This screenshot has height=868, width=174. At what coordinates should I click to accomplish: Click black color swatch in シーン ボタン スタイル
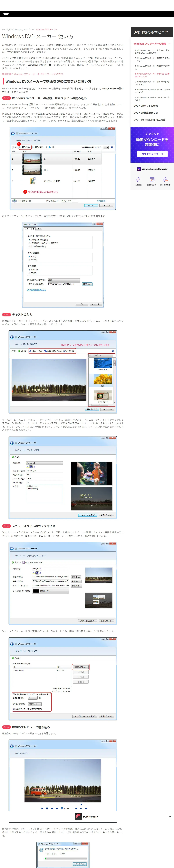[36, 591]
